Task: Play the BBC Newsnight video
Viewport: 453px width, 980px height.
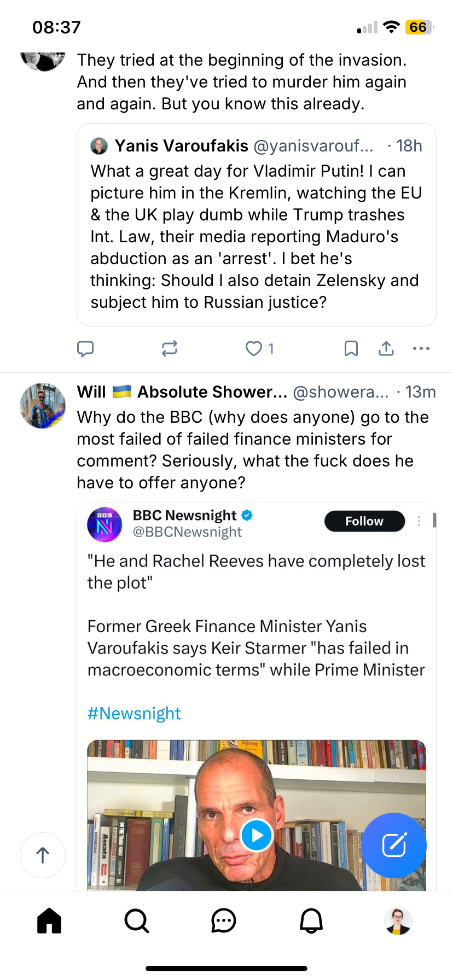Action: click(x=257, y=835)
